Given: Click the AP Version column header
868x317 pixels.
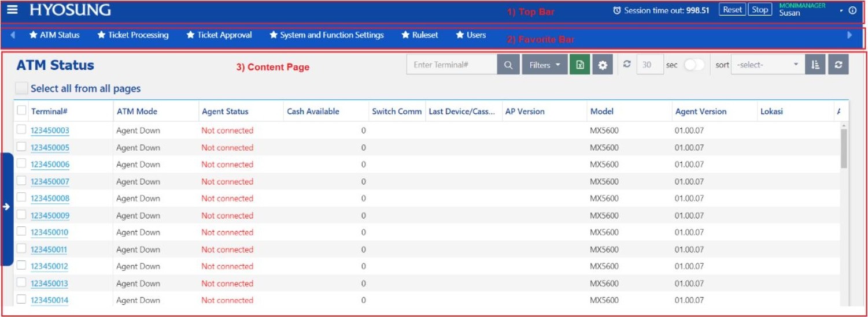Looking at the screenshot, I should click(x=525, y=111).
